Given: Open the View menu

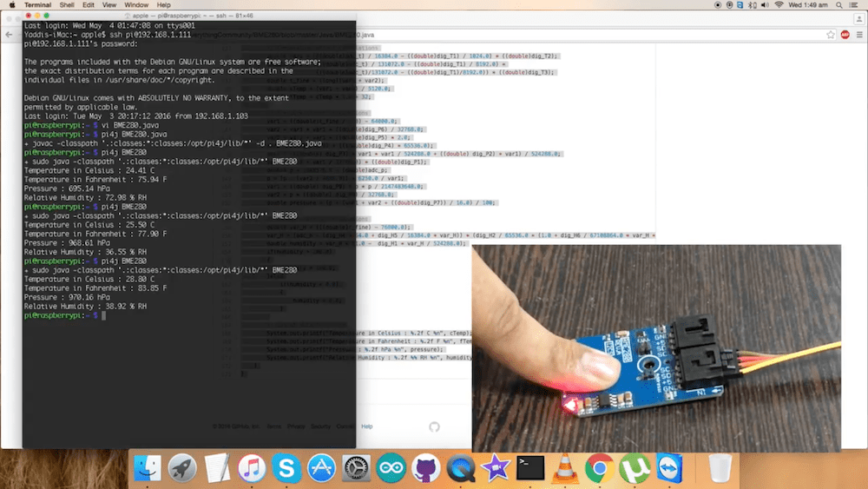Looking at the screenshot, I should point(109,5).
